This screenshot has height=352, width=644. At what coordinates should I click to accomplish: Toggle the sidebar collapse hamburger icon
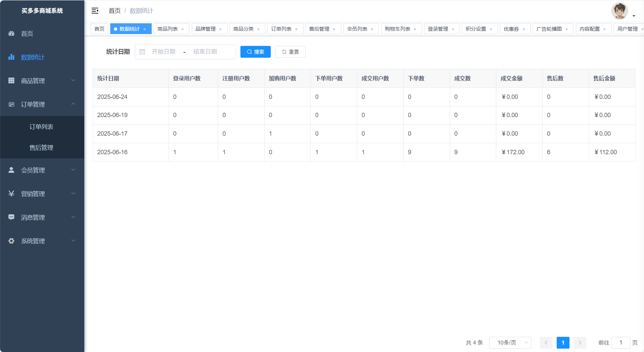pyautogui.click(x=95, y=11)
